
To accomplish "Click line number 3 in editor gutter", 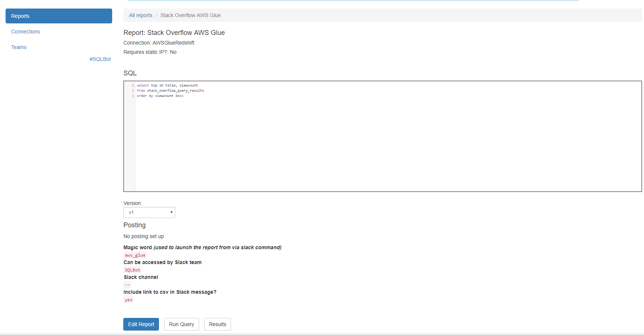I will point(133,96).
